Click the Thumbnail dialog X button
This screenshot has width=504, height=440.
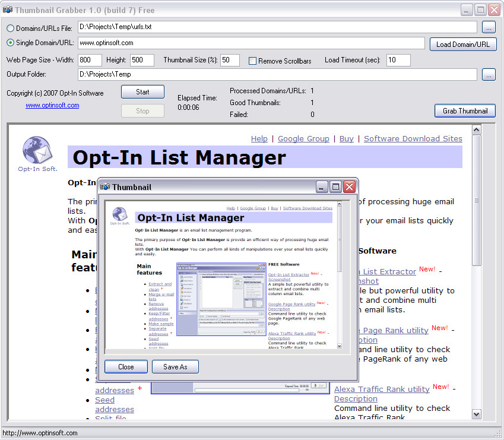click(x=350, y=186)
